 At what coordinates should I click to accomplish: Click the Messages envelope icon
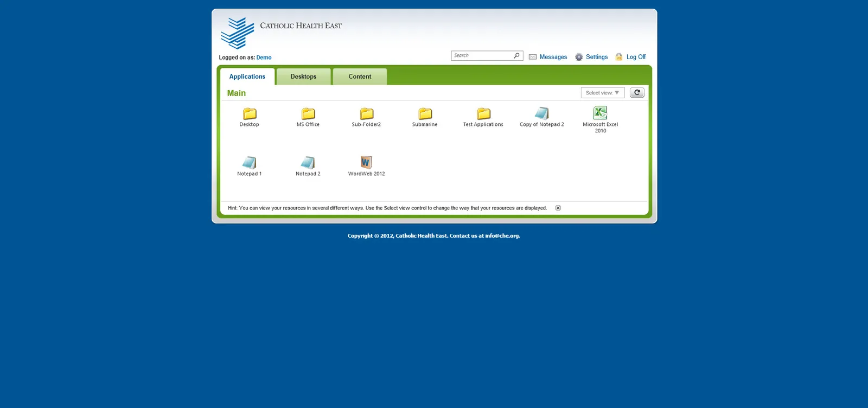pyautogui.click(x=533, y=57)
